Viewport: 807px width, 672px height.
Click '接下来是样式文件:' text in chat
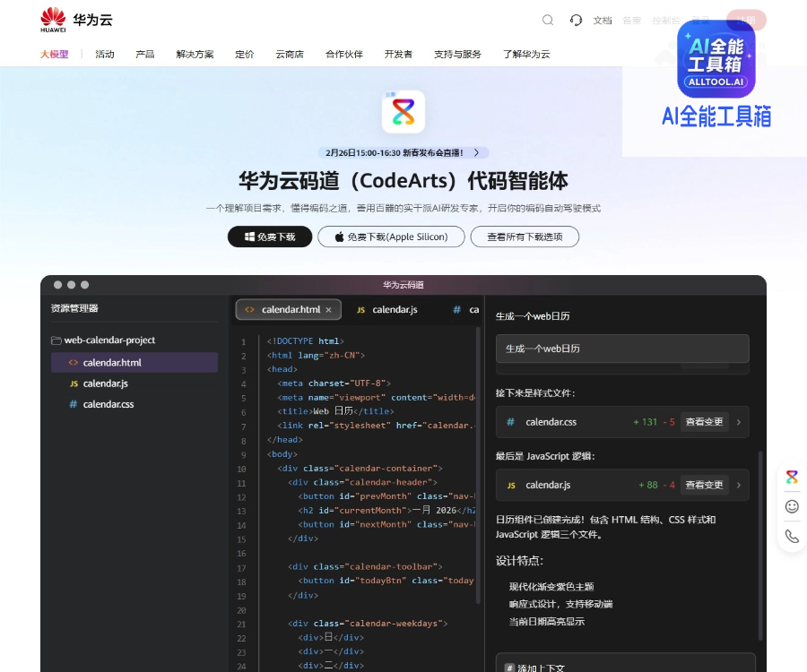pyautogui.click(x=535, y=393)
